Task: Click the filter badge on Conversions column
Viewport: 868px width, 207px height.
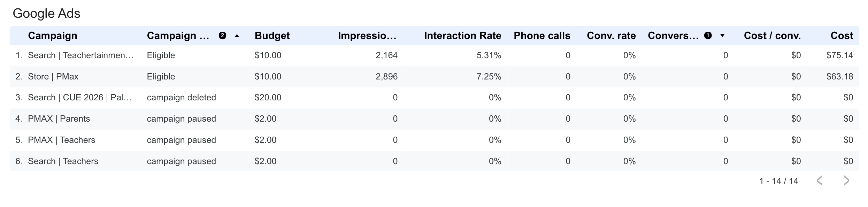Action: pos(708,35)
